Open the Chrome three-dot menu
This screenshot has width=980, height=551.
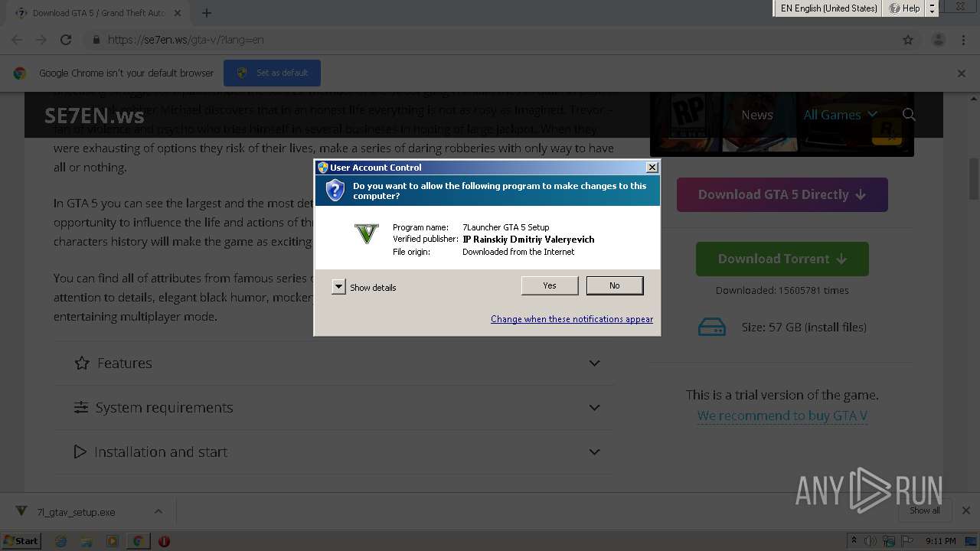click(x=963, y=40)
